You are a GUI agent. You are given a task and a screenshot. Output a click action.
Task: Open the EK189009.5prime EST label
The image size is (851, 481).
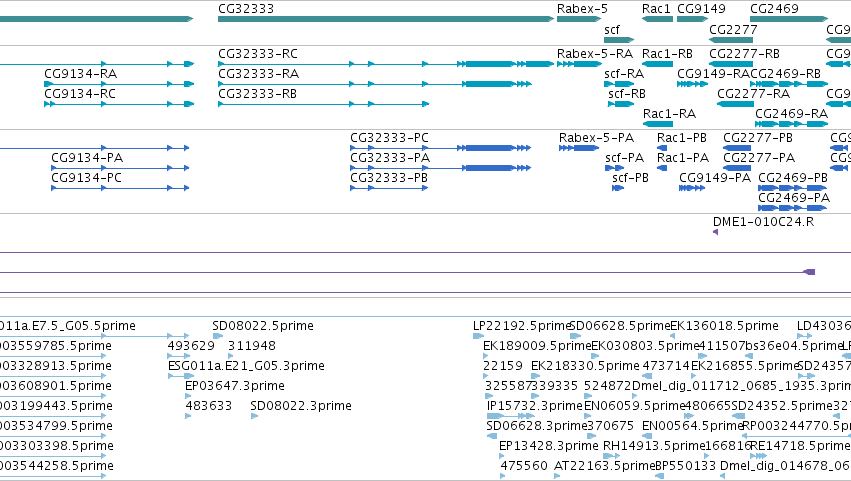(x=537, y=346)
